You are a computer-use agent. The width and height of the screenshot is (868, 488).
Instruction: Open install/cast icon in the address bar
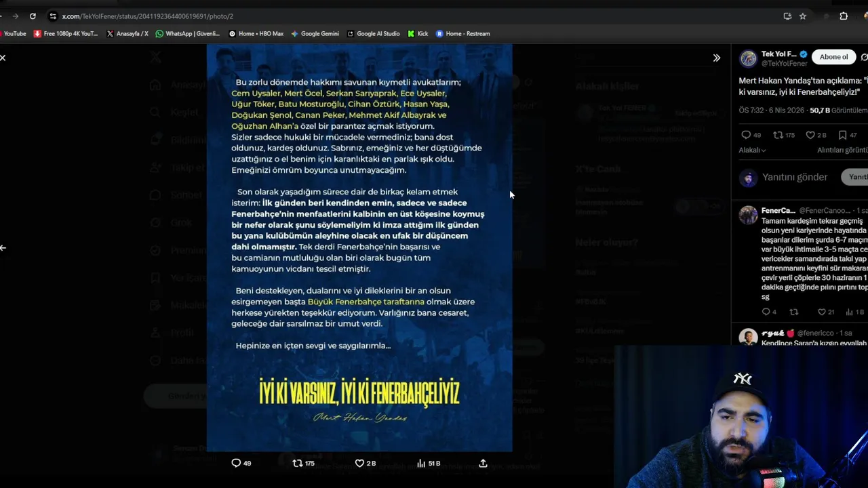click(787, 16)
